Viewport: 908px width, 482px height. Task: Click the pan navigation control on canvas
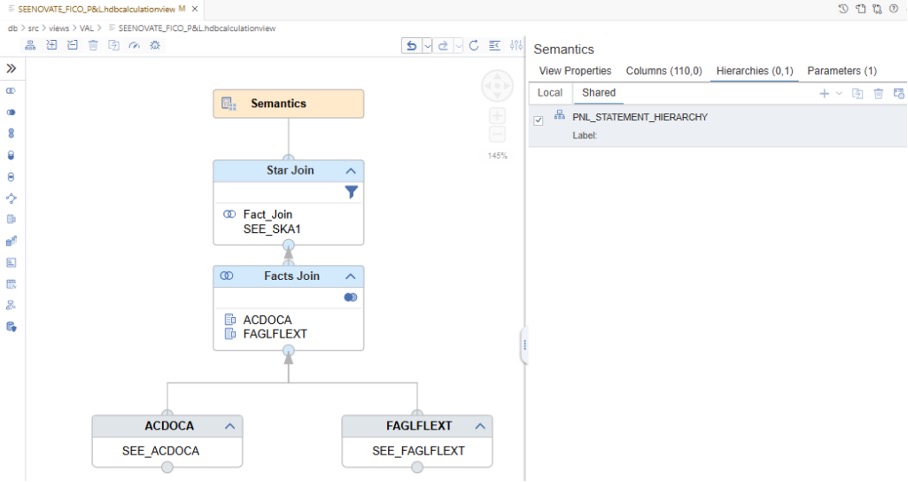click(x=497, y=85)
